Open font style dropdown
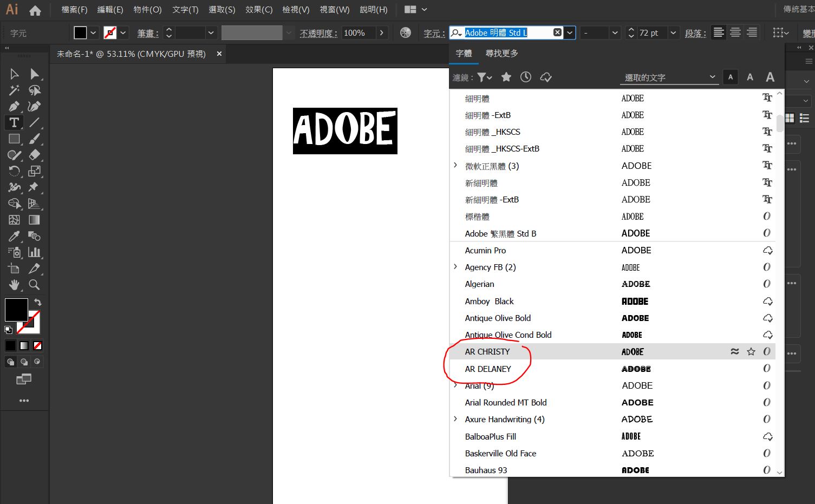 615,33
